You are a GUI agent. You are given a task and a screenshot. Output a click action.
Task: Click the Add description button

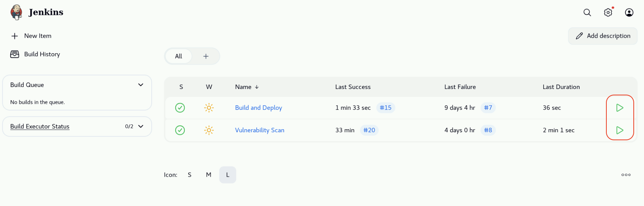click(x=603, y=36)
